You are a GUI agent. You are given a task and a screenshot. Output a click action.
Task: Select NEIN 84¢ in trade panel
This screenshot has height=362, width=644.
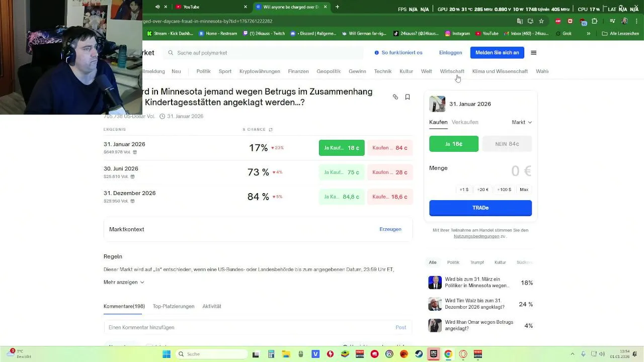(507, 144)
